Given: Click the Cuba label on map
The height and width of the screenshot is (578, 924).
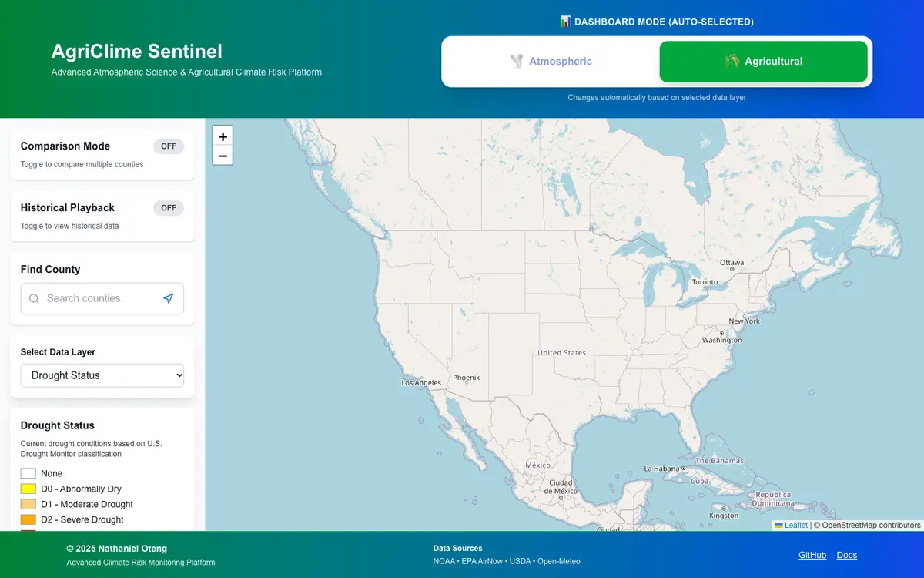Looking at the screenshot, I should pyautogui.click(x=699, y=481).
